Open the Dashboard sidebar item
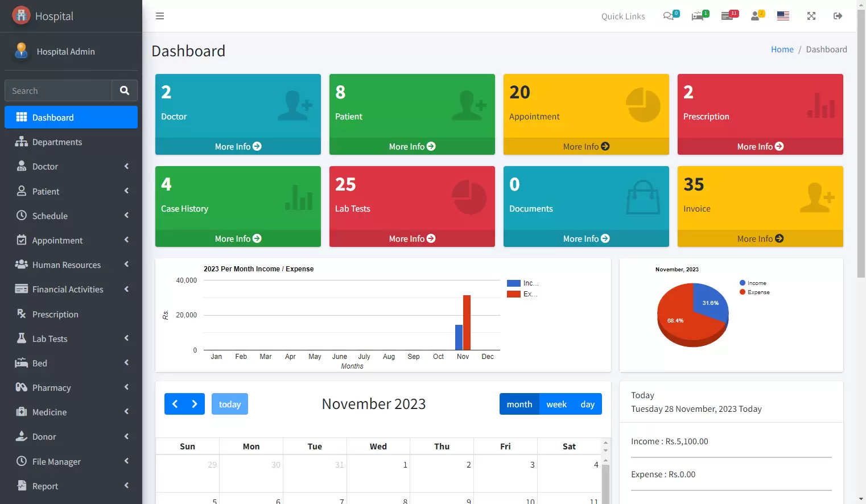Viewport: 866px width, 504px height. [71, 117]
